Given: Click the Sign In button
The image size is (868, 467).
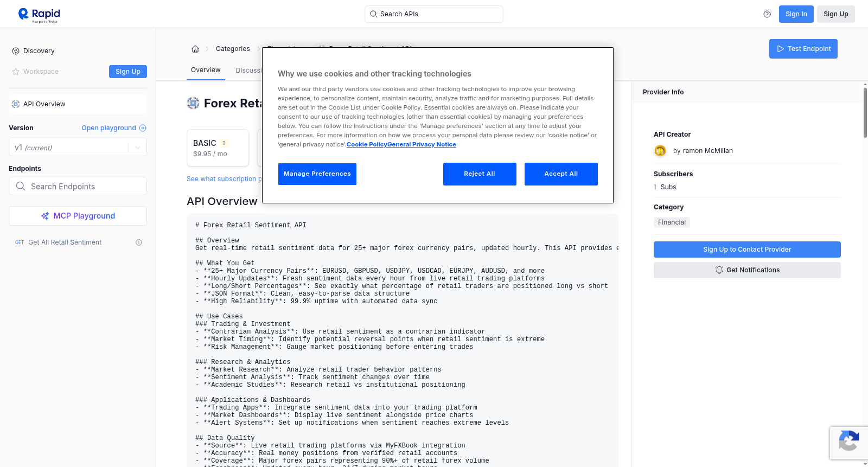Looking at the screenshot, I should point(796,14).
